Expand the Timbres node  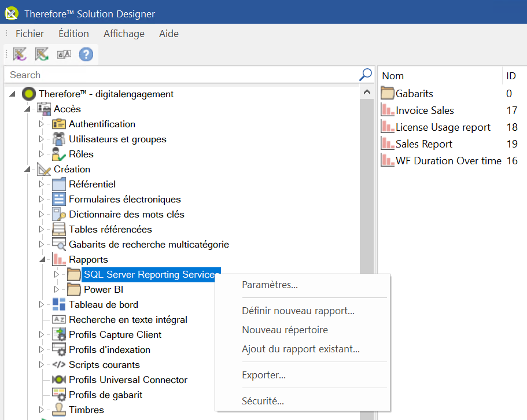point(41,410)
